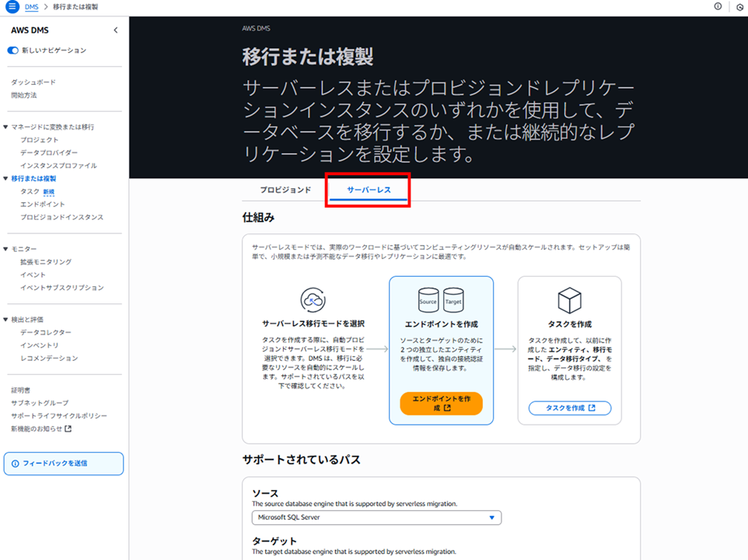The height and width of the screenshot is (560, 748).
Task: Click the 移行または複製 page title
Action: tap(308, 56)
